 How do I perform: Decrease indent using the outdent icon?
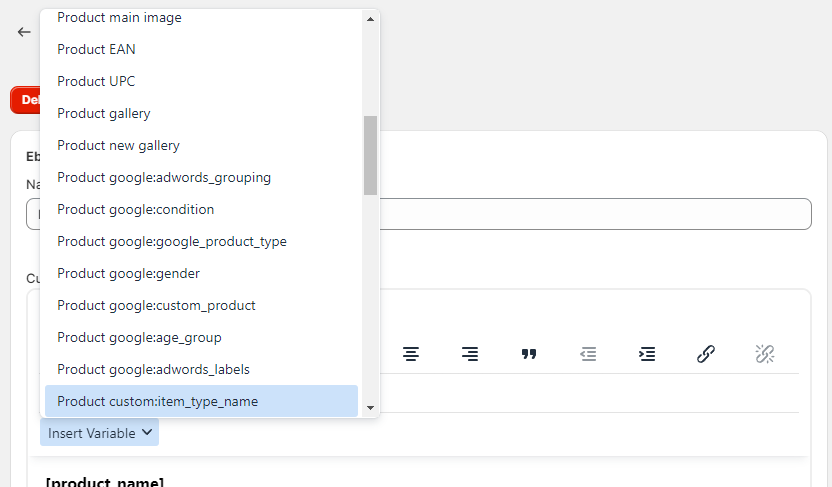point(588,354)
